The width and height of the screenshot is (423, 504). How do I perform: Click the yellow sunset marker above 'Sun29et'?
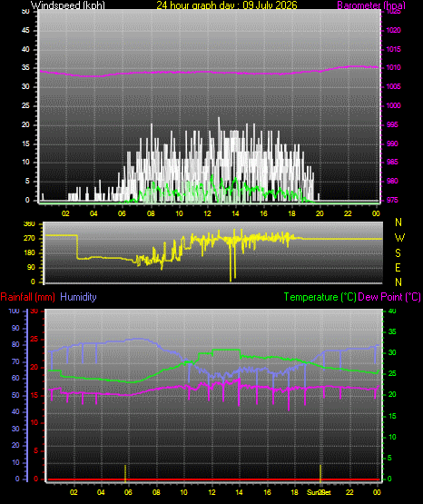(x=320, y=473)
